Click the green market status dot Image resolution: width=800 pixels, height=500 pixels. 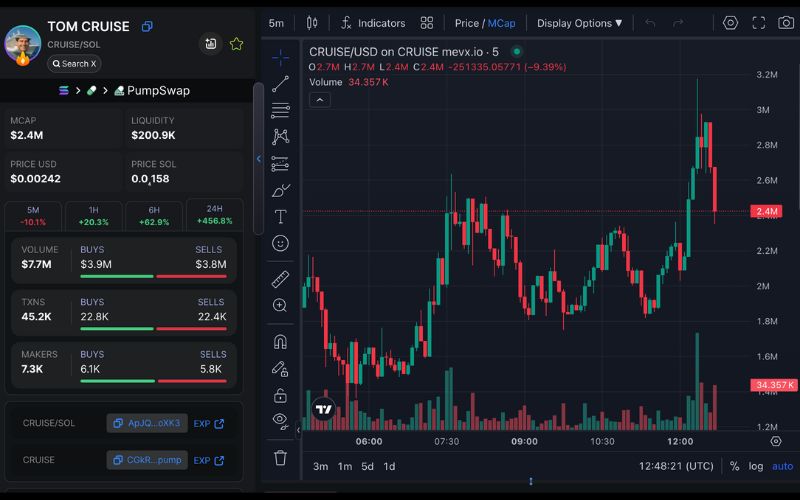pos(516,52)
